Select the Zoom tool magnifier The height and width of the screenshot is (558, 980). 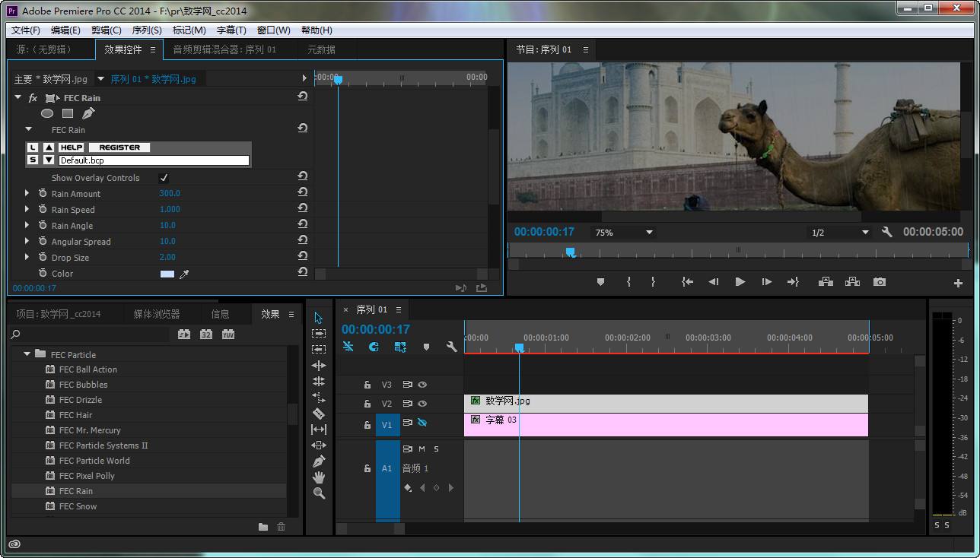tap(319, 493)
